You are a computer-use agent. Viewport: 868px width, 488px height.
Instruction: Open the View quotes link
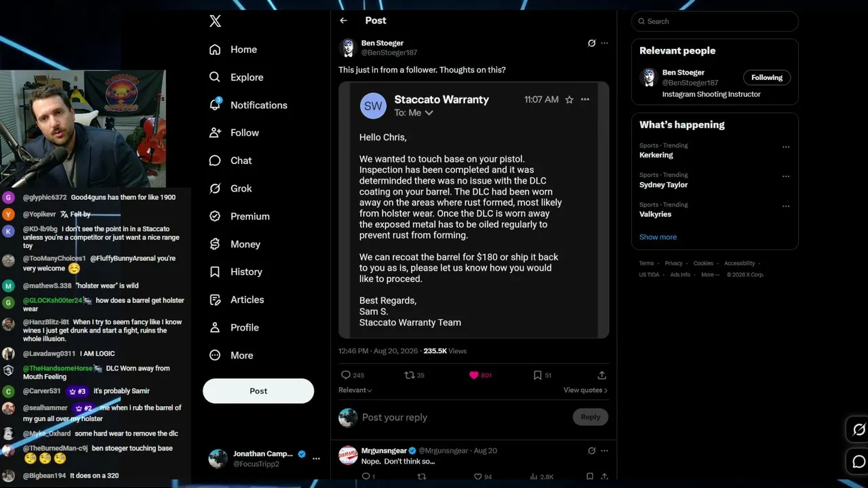coord(585,390)
